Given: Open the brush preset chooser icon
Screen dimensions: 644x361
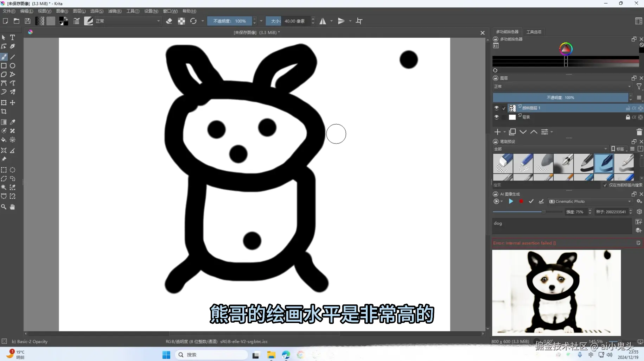Looking at the screenshot, I should (x=89, y=21).
